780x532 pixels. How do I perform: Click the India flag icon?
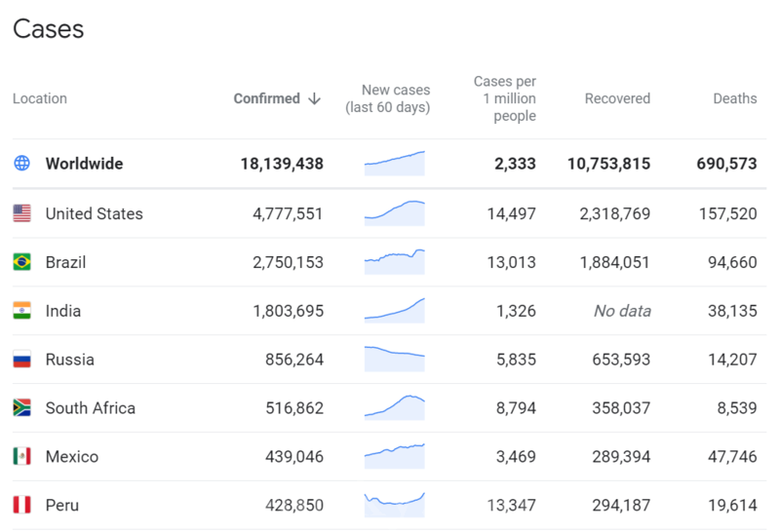coord(21,311)
